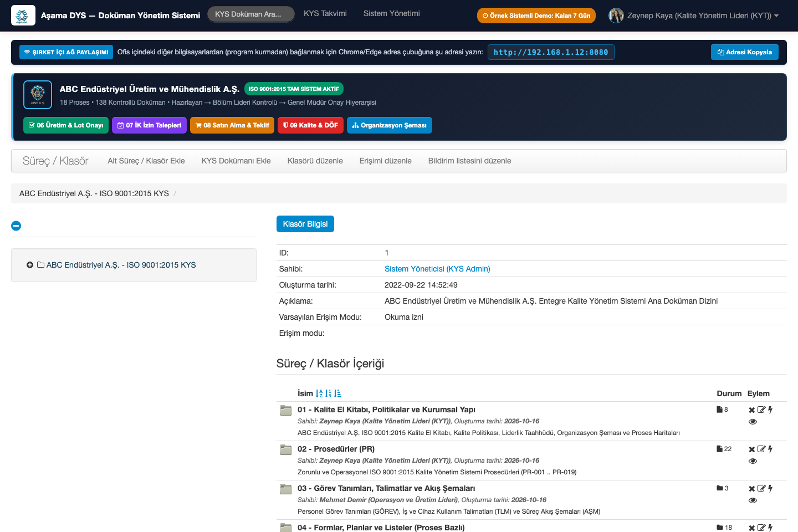Sort folder names alphabetically A-Z
798x532 pixels.
pyautogui.click(x=319, y=393)
